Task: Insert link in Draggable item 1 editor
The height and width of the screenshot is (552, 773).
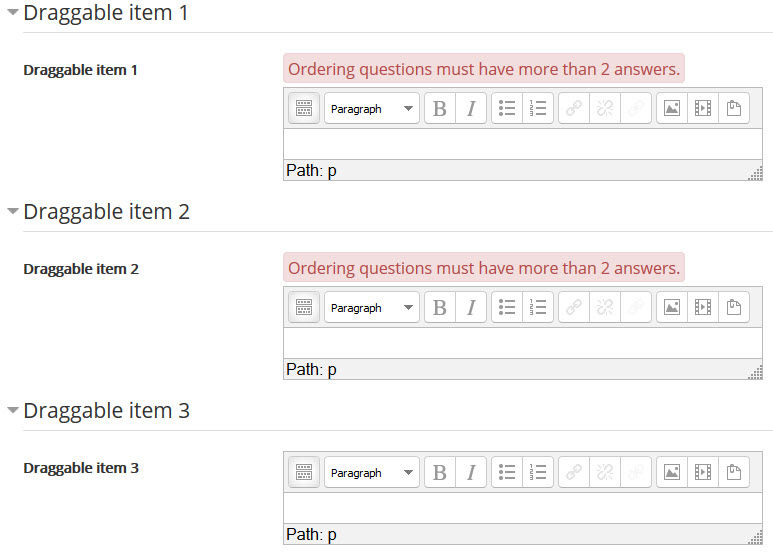Action: coord(574,108)
